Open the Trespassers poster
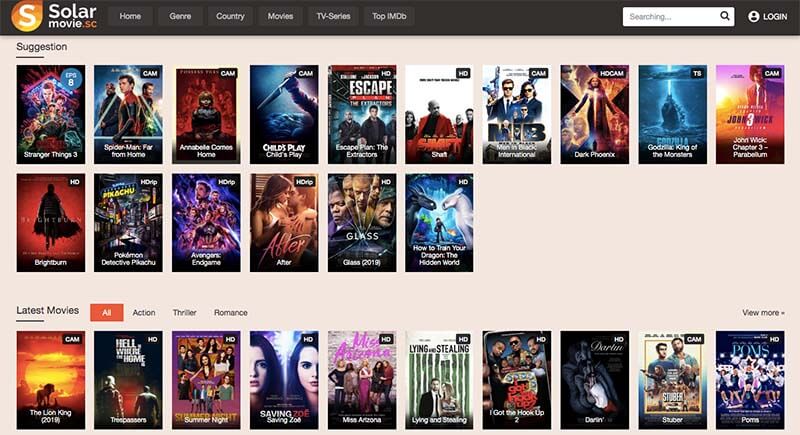The width and height of the screenshot is (800, 435). [x=128, y=380]
